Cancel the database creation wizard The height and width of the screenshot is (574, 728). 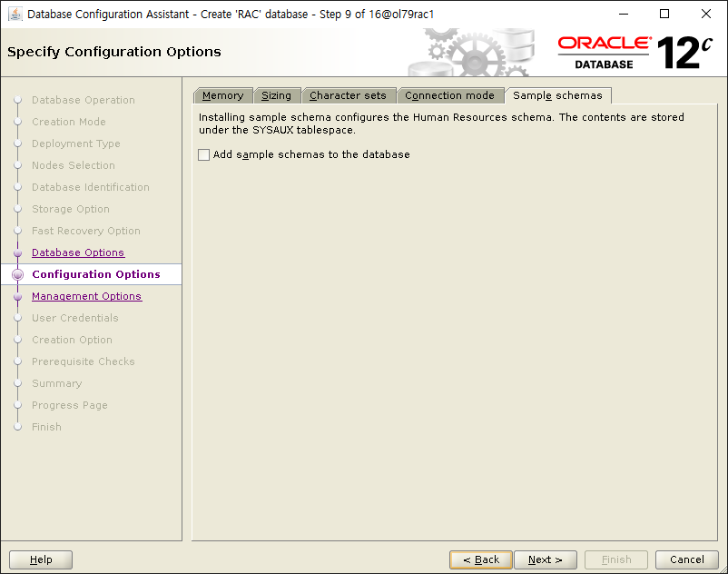(x=686, y=559)
